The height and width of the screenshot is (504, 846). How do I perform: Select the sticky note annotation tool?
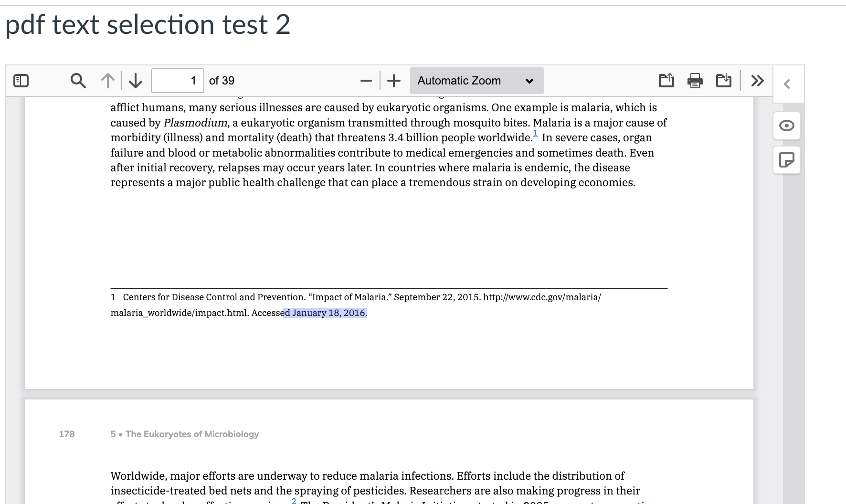[x=787, y=160]
